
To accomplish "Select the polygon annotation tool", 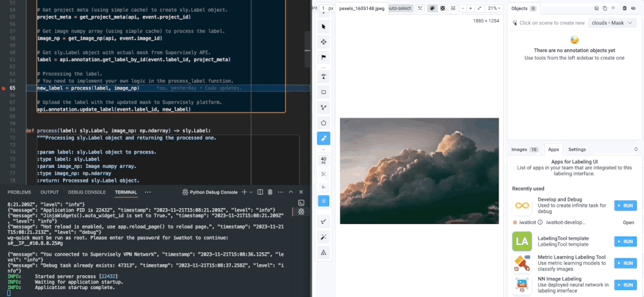I will [324, 123].
